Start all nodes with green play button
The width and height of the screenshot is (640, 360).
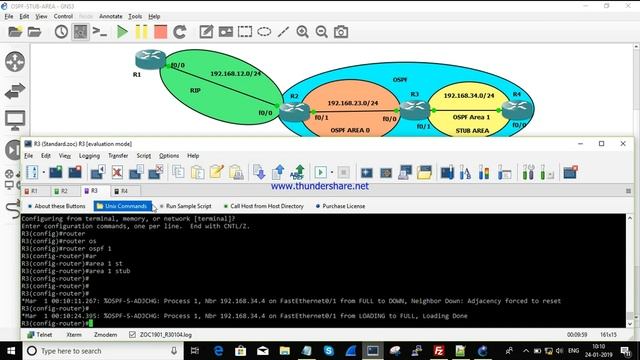[x=122, y=32]
